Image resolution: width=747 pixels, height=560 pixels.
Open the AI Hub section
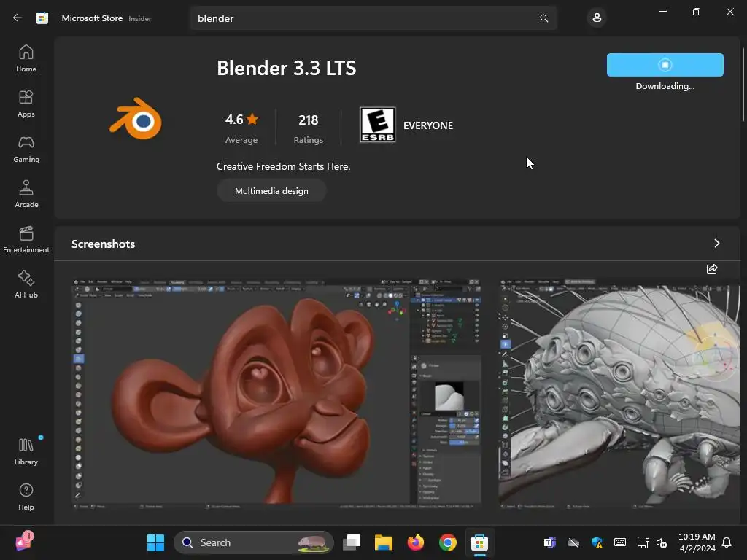coord(26,285)
